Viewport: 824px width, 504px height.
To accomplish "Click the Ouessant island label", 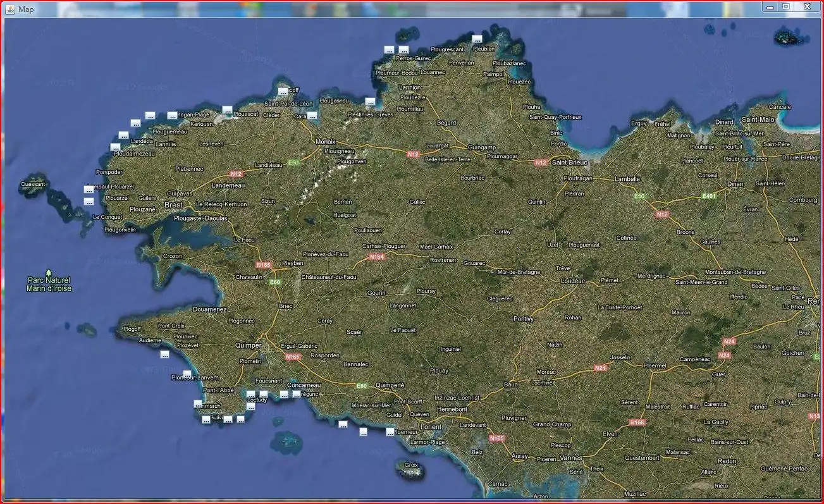I will (x=33, y=185).
